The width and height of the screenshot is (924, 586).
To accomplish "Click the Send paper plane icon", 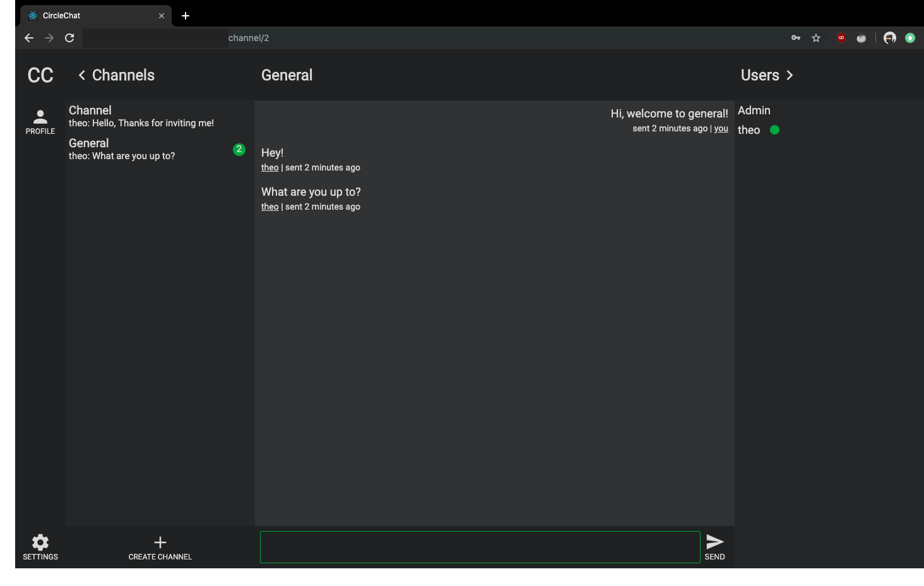I will [715, 542].
